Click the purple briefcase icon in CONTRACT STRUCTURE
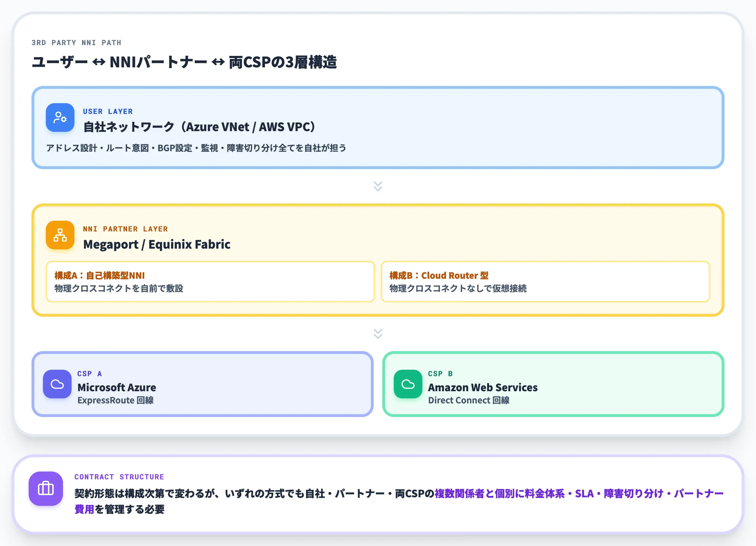Screen dimensions: 756x546 coord(46,489)
